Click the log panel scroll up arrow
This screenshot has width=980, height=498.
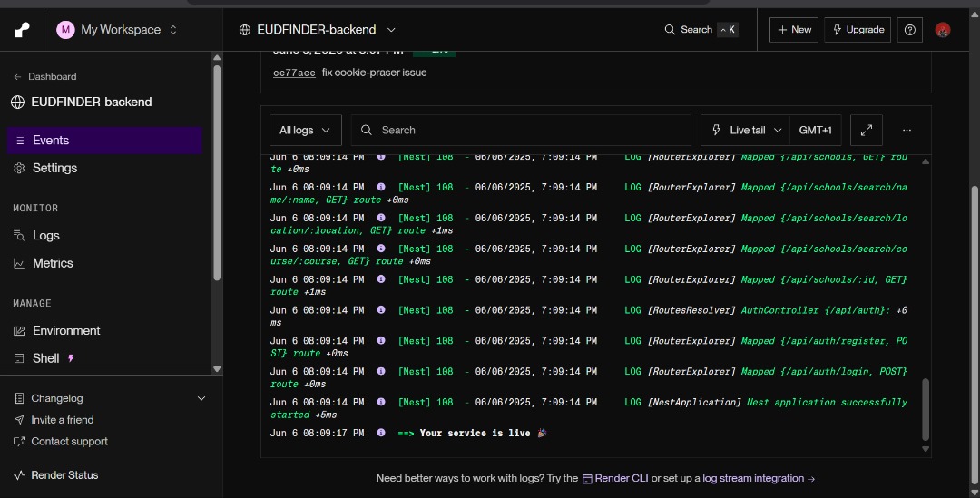(x=926, y=161)
